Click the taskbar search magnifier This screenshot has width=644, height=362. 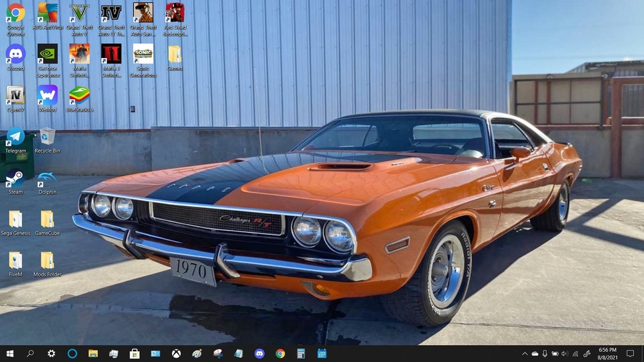[x=30, y=354]
